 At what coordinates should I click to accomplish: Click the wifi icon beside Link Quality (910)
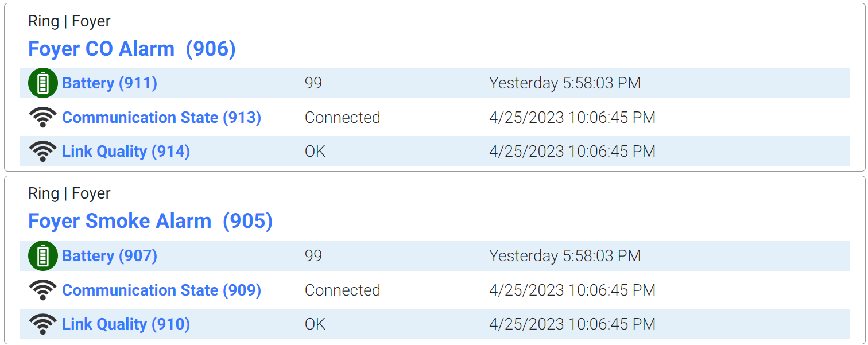[x=43, y=324]
